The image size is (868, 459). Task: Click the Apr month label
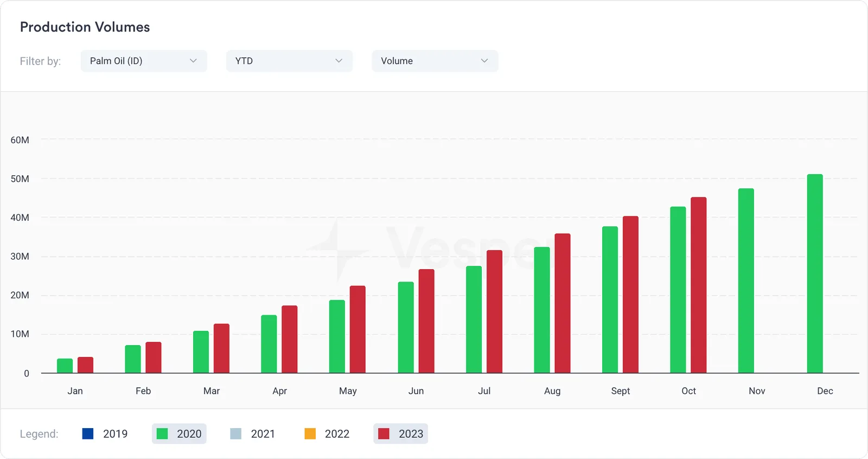click(280, 391)
